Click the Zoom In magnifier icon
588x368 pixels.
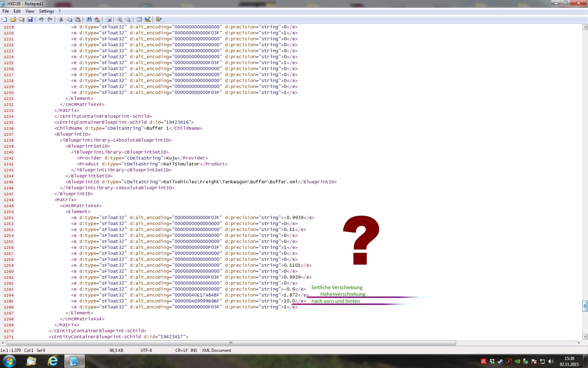pyautogui.click(x=120, y=20)
